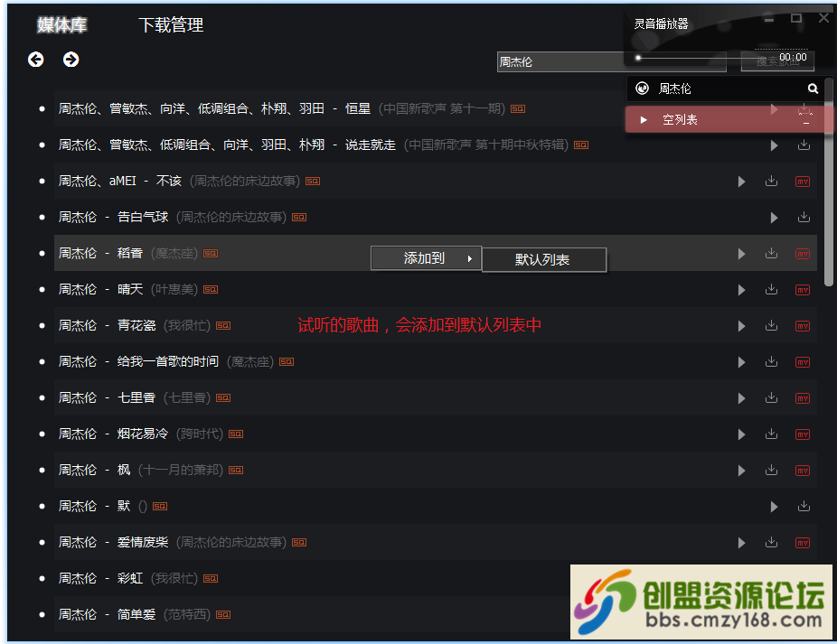Viewport: 837px width, 644px height.
Task: Switch to the 下载管理 tab
Action: (x=171, y=24)
